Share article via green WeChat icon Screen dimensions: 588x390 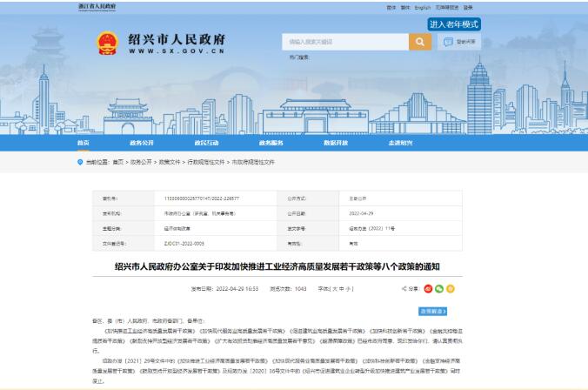click(x=440, y=288)
